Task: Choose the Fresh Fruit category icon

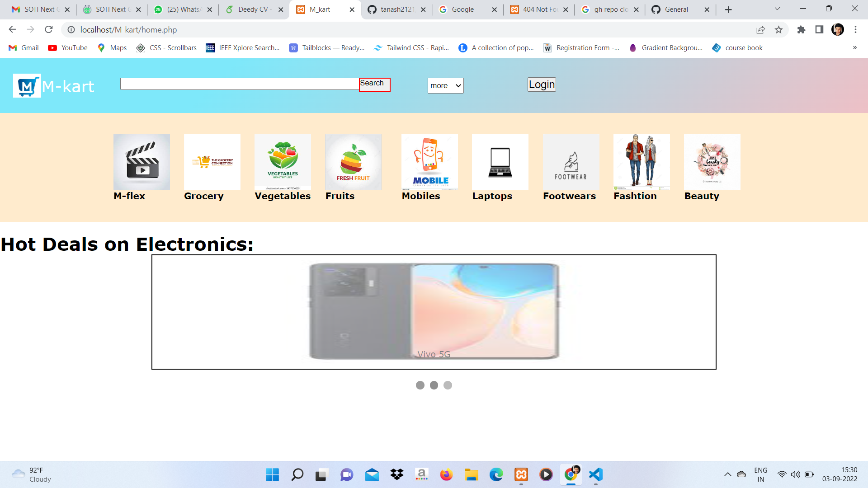Action: (x=353, y=162)
